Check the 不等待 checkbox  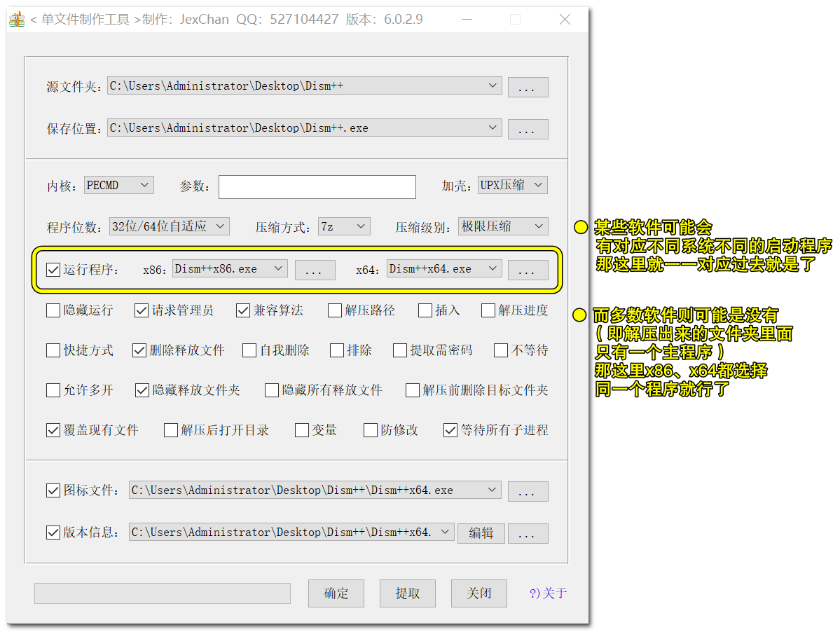[501, 351]
